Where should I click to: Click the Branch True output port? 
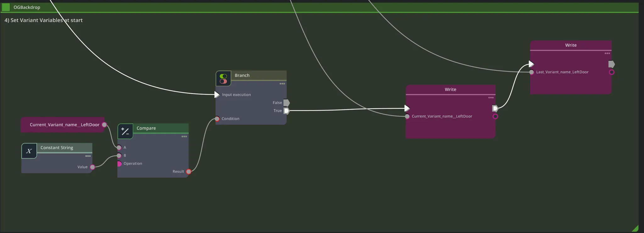[x=286, y=111]
